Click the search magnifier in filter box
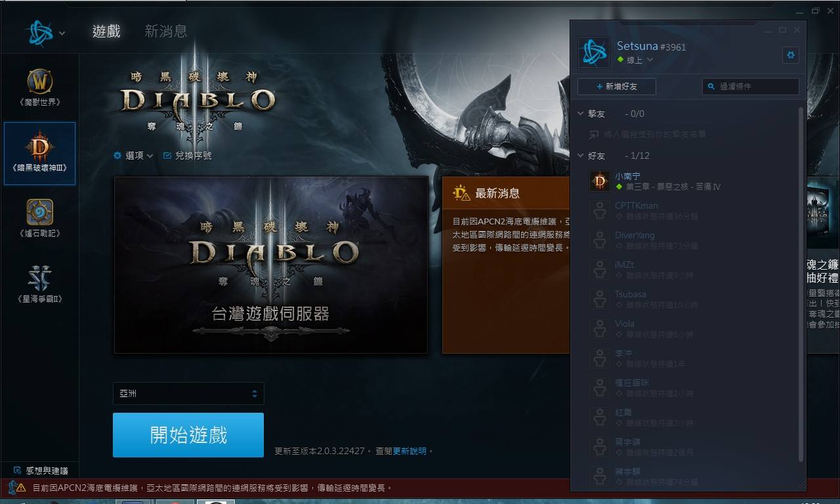The width and height of the screenshot is (840, 504). click(711, 87)
